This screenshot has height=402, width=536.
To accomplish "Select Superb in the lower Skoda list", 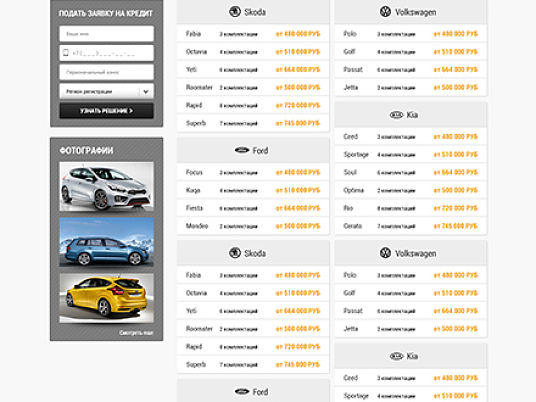I will [x=196, y=364].
